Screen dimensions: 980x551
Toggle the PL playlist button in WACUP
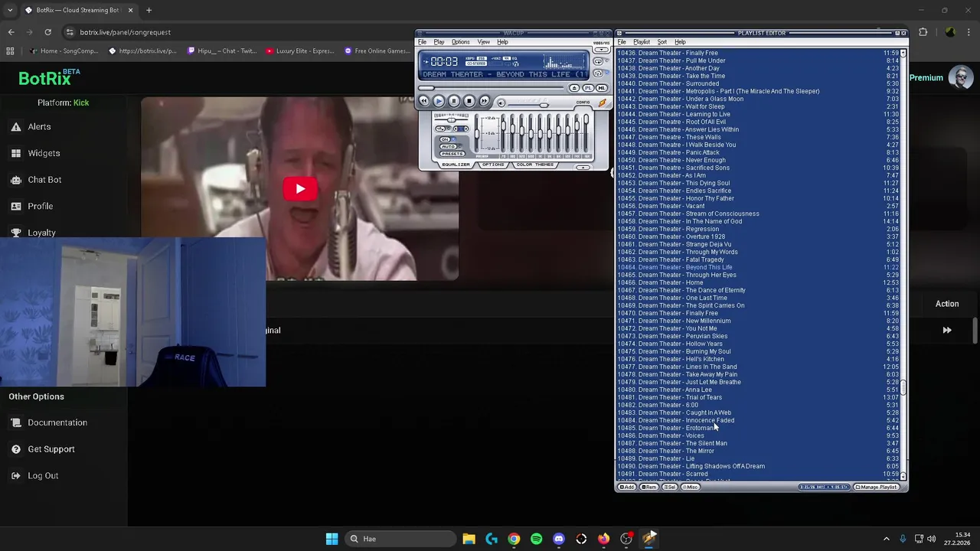coord(588,88)
